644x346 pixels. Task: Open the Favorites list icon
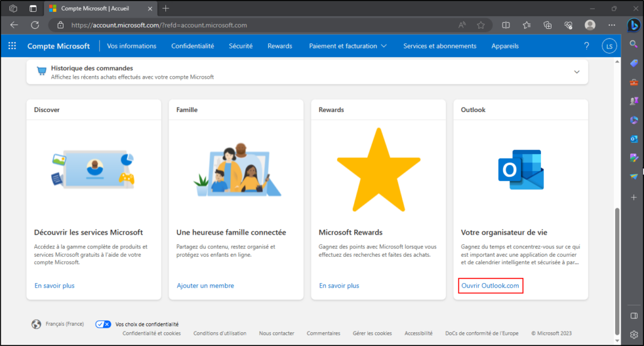[x=526, y=25]
